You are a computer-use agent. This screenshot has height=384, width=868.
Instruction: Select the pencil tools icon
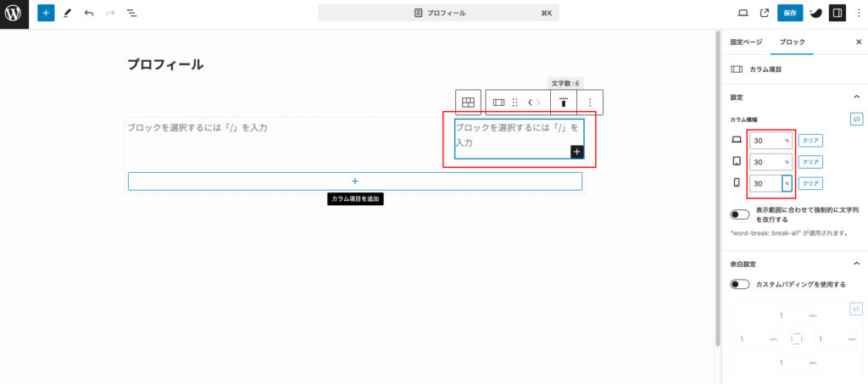(x=68, y=13)
